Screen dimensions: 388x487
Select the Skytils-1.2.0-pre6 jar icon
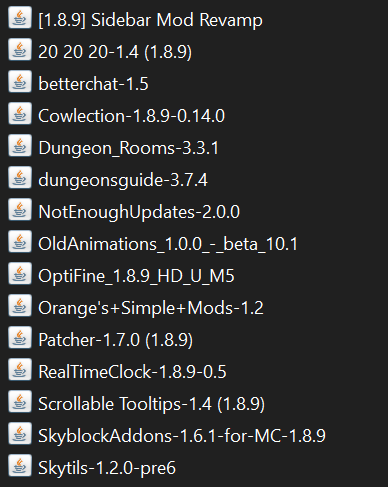point(20,466)
